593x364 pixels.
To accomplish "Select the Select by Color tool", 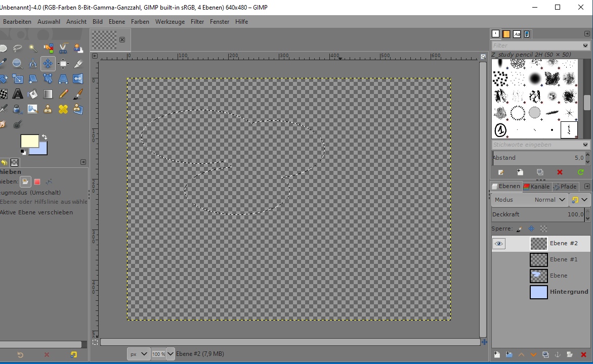I will (x=48, y=48).
